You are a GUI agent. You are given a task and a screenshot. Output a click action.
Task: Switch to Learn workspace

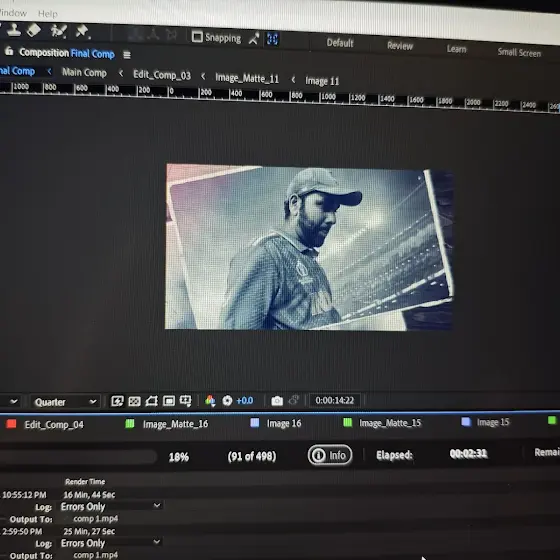point(456,49)
